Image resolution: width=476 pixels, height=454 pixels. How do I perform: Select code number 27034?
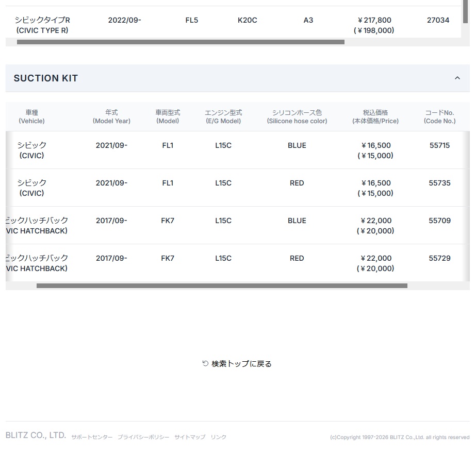[438, 20]
